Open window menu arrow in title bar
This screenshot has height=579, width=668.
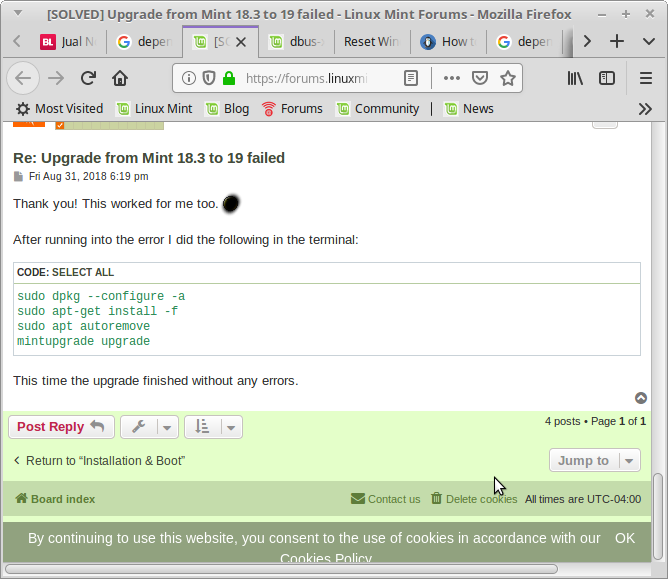coord(17,13)
